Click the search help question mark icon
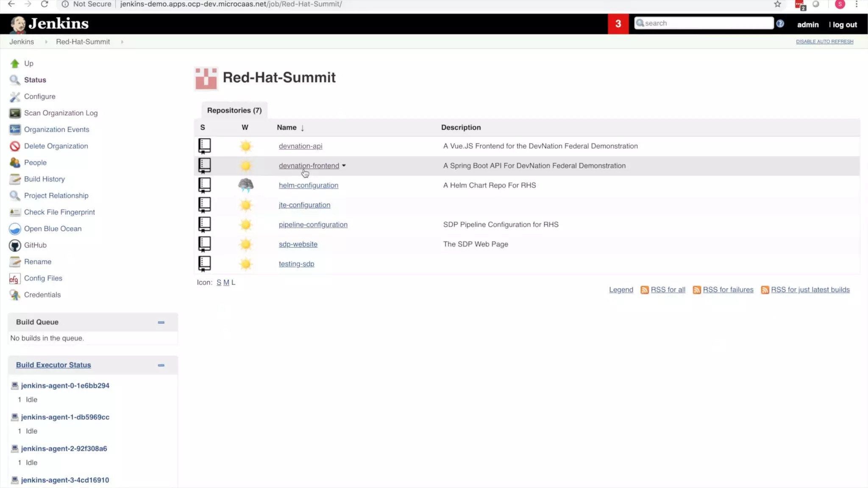 [780, 24]
